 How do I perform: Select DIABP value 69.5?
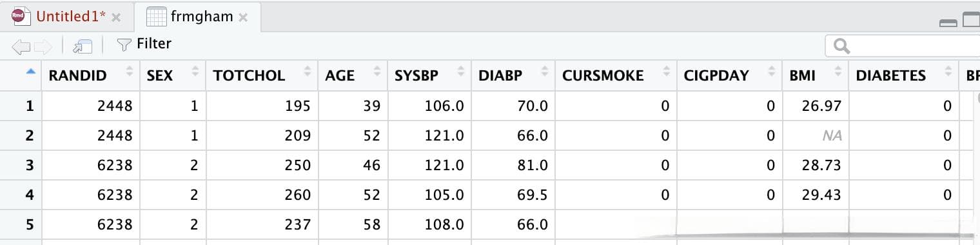pyautogui.click(x=533, y=195)
